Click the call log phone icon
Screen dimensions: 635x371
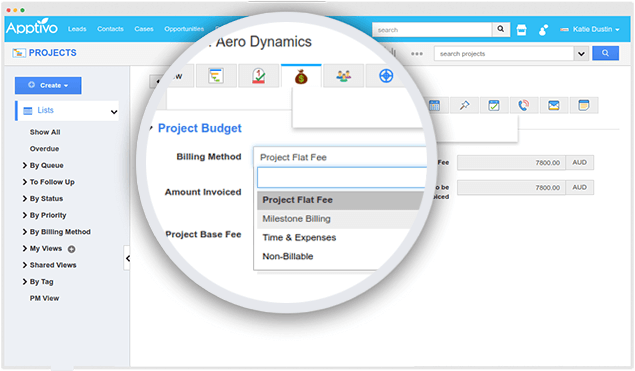pyautogui.click(x=524, y=106)
